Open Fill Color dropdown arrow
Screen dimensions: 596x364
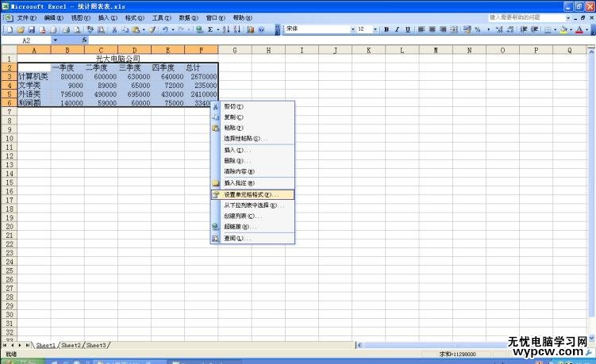[571, 29]
